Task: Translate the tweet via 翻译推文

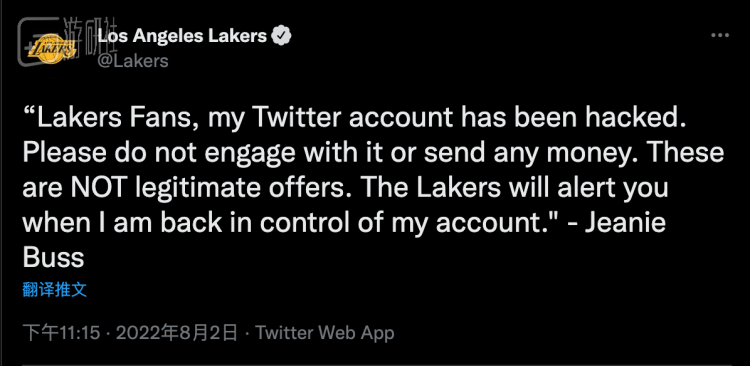Action: (x=55, y=289)
